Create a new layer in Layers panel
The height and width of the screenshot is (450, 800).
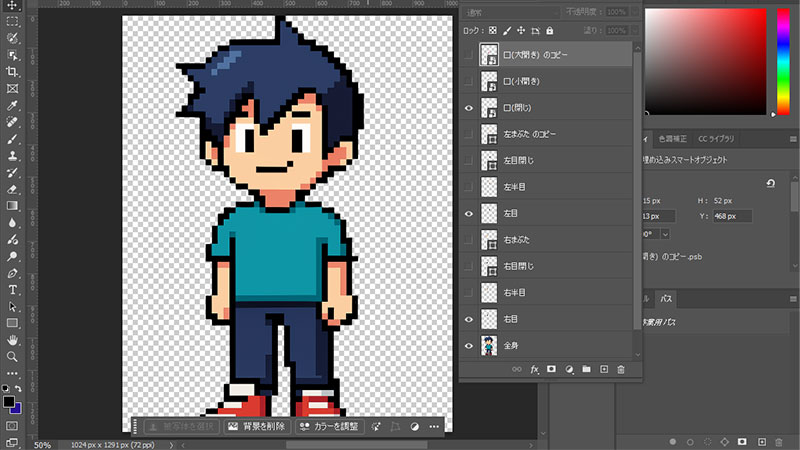(604, 369)
